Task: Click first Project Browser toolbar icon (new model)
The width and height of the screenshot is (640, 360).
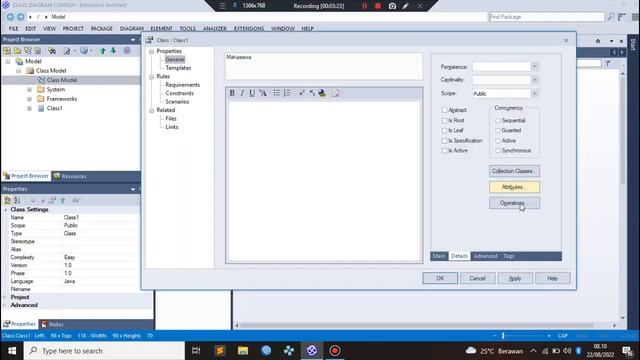Action: pyautogui.click(x=7, y=51)
